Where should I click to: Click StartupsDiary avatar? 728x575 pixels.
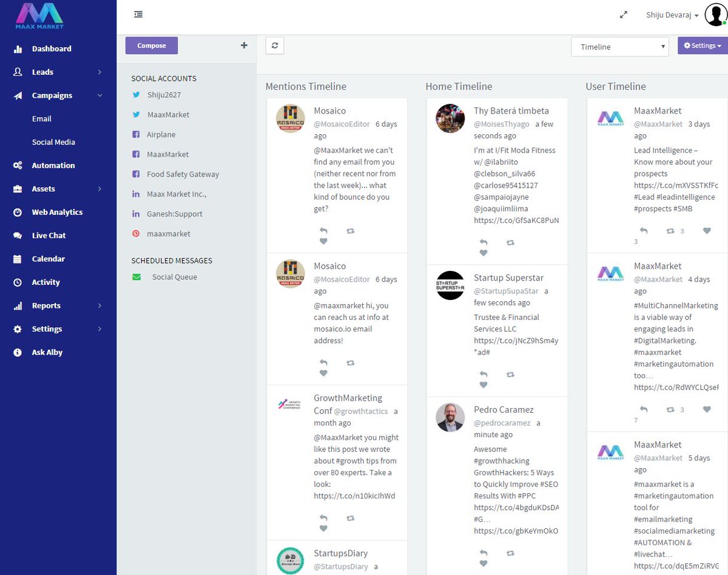tap(291, 560)
